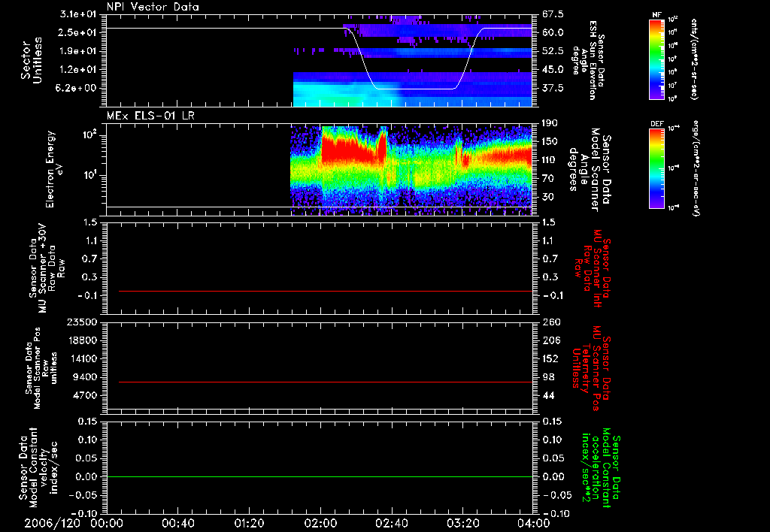The image size is (770, 532).
Task: Click the "03:20" time axis label
Action: click(462, 523)
